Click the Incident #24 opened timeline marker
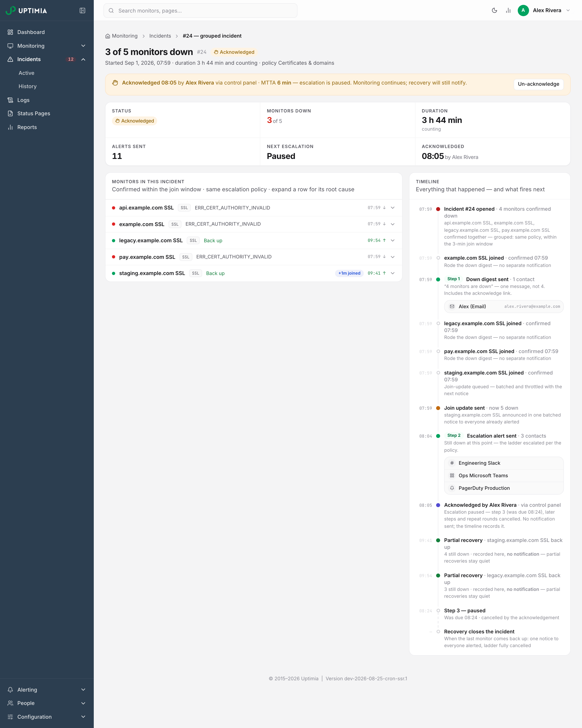This screenshot has width=582, height=728. coord(438,209)
